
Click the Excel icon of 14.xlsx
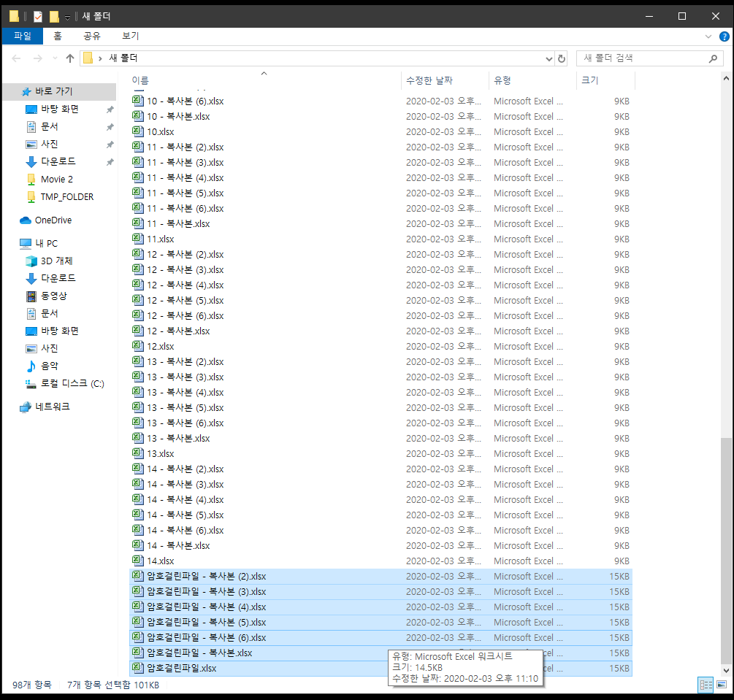137,561
